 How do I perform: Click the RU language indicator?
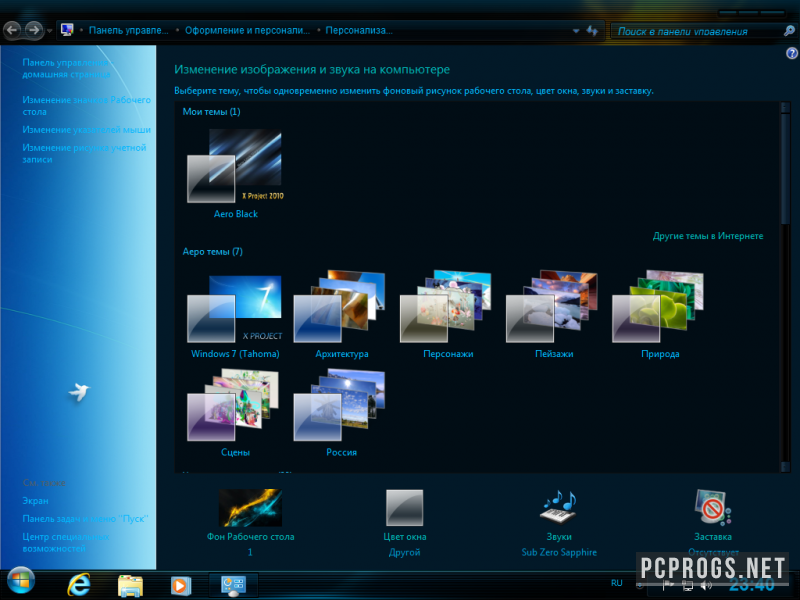(616, 583)
